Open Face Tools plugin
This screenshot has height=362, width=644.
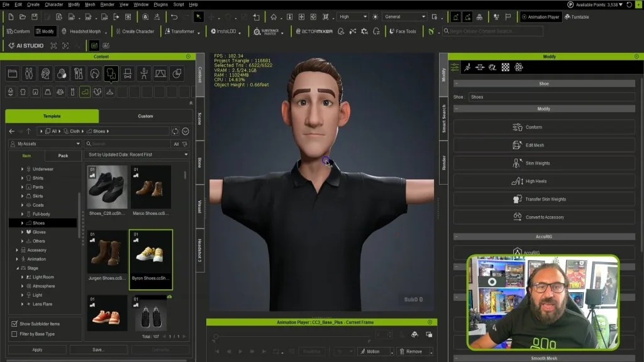(x=402, y=31)
